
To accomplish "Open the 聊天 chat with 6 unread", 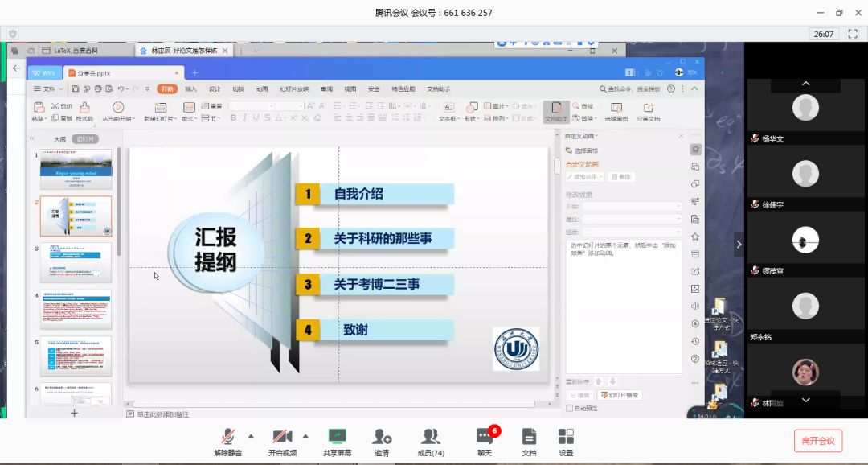I will 485,437.
